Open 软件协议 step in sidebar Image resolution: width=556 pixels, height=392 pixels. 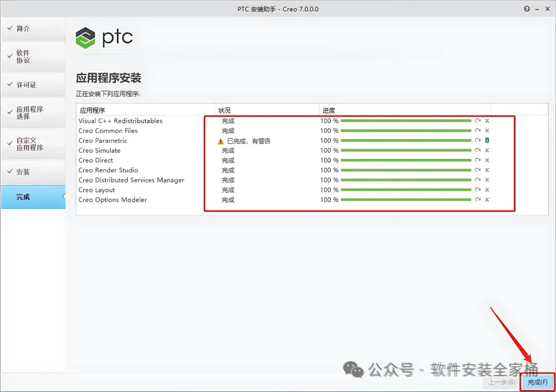pos(33,57)
